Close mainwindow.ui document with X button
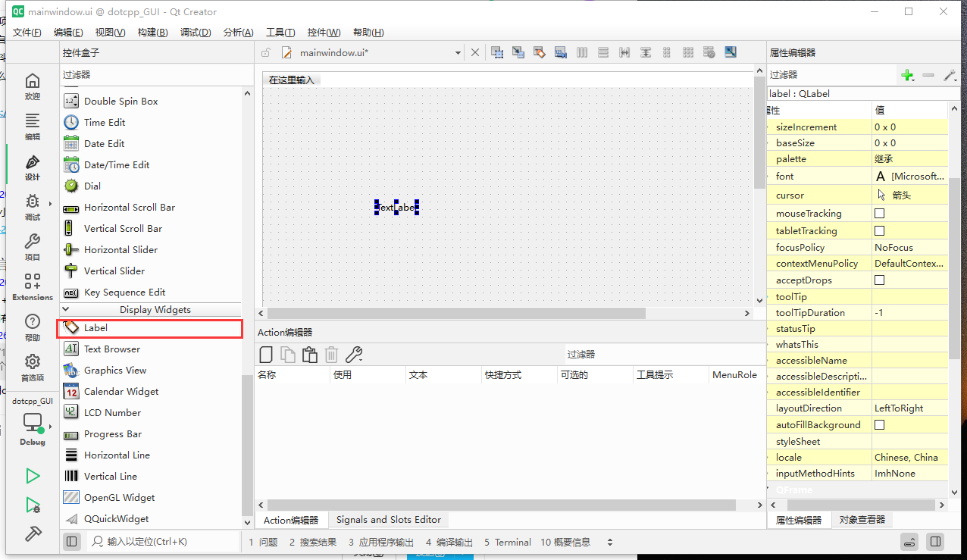This screenshot has width=967, height=560. click(475, 52)
